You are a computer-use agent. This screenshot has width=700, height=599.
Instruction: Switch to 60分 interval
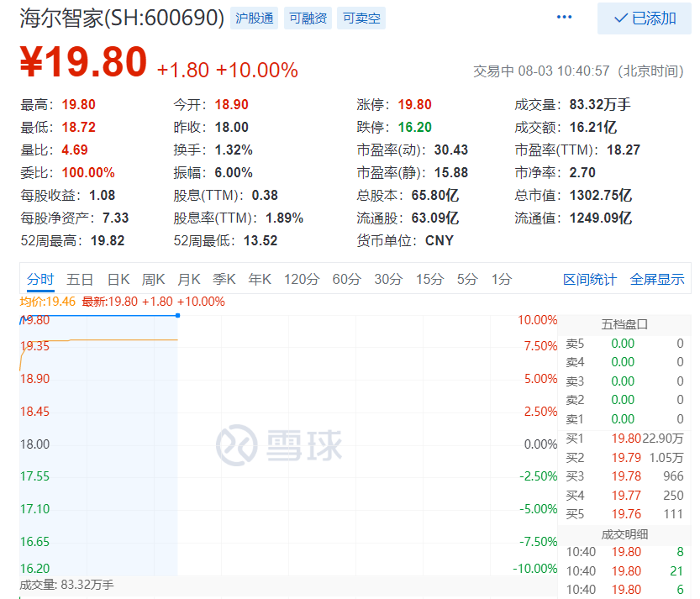(x=346, y=280)
